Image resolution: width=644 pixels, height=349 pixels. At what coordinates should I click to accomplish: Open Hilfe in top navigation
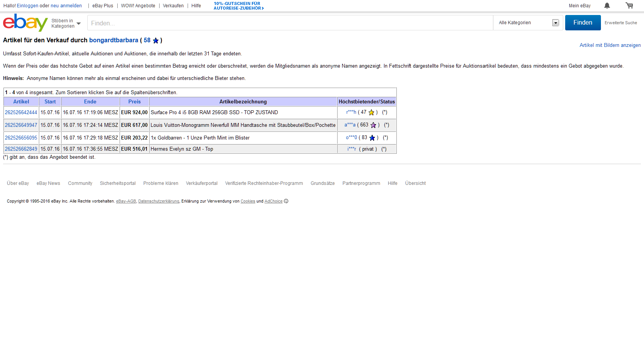click(x=196, y=6)
